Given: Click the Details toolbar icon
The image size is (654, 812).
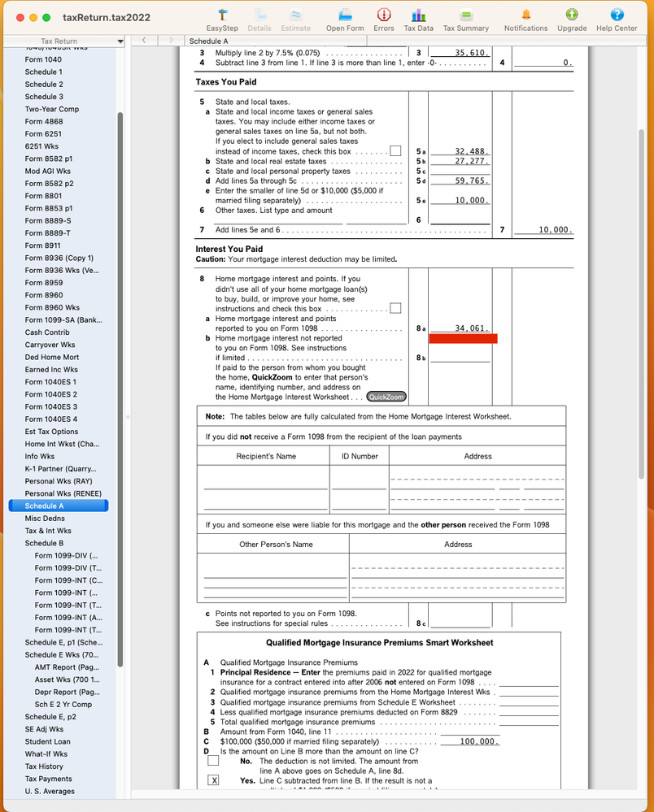Looking at the screenshot, I should click(259, 15).
